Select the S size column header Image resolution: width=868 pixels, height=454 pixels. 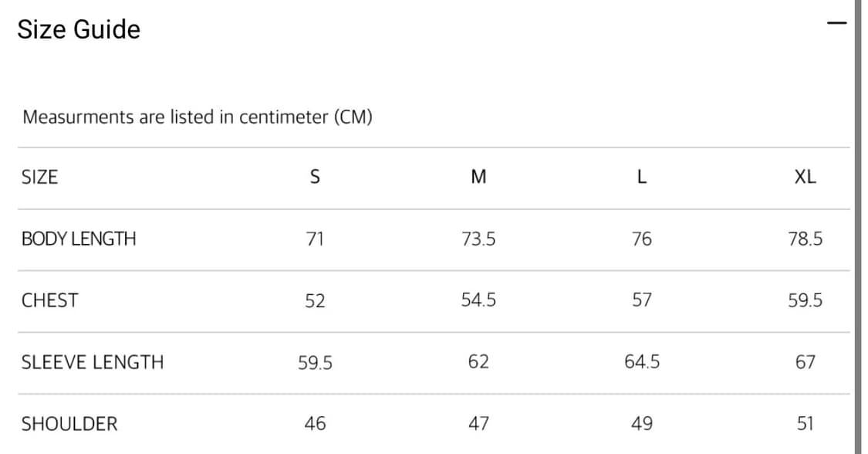point(315,177)
